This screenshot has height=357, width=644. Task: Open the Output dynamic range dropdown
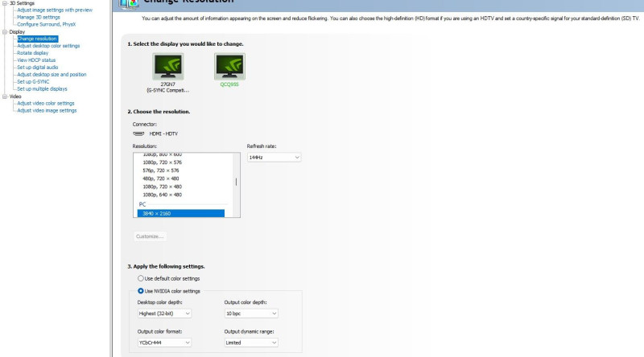[x=251, y=343]
